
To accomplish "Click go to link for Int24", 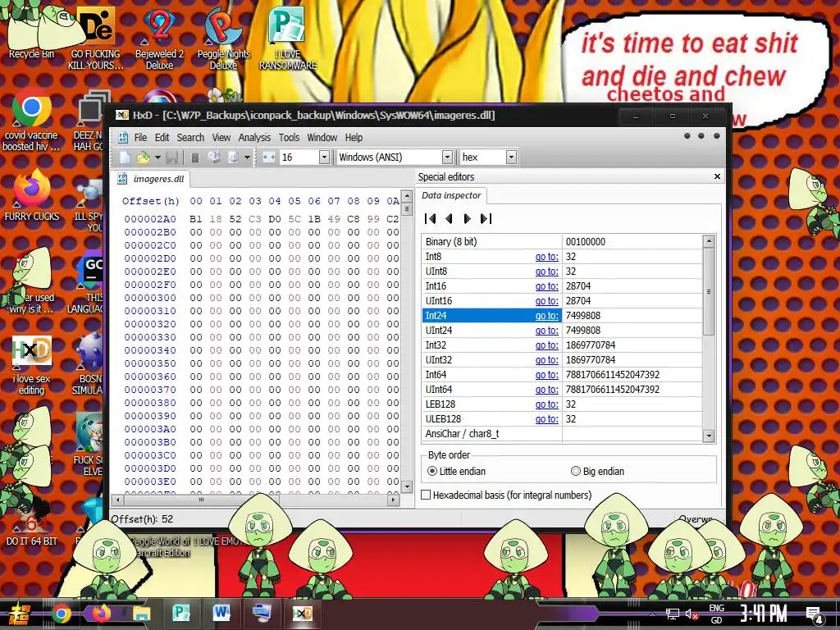I will coord(546,316).
